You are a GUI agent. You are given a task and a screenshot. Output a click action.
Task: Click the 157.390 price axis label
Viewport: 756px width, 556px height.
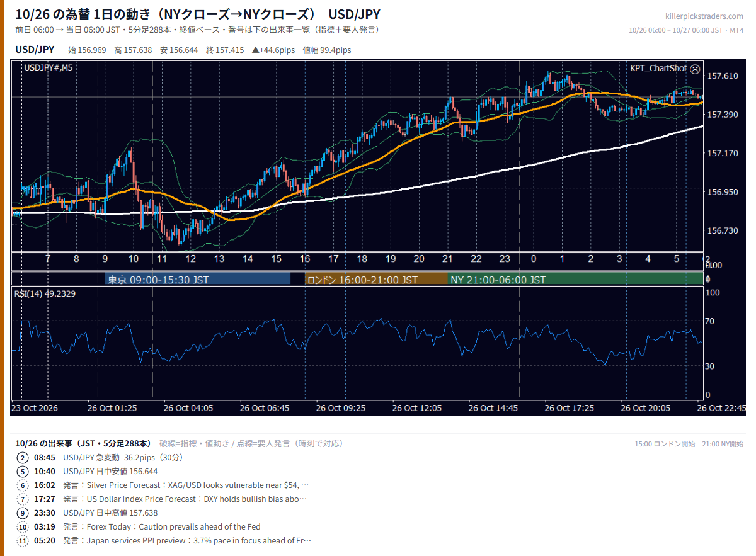pos(723,114)
